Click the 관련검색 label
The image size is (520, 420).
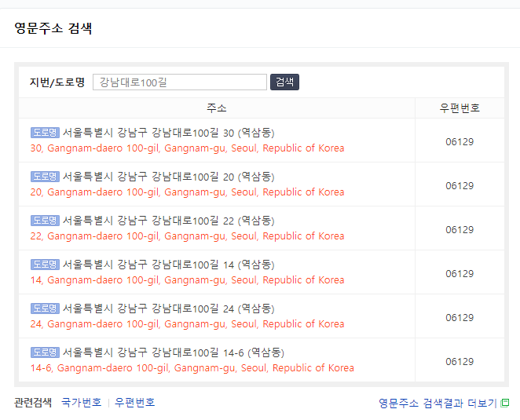click(33, 403)
